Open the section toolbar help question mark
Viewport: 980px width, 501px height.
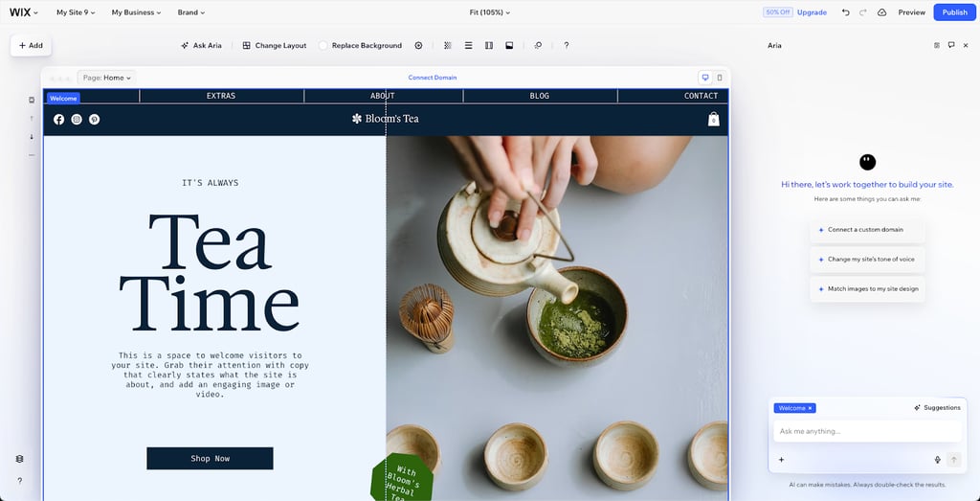coord(567,46)
